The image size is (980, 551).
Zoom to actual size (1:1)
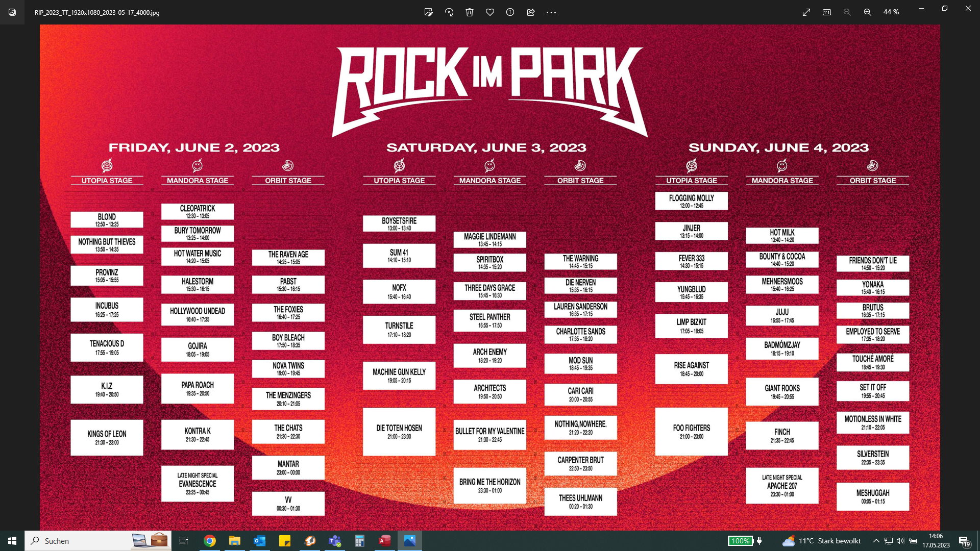coord(827,12)
